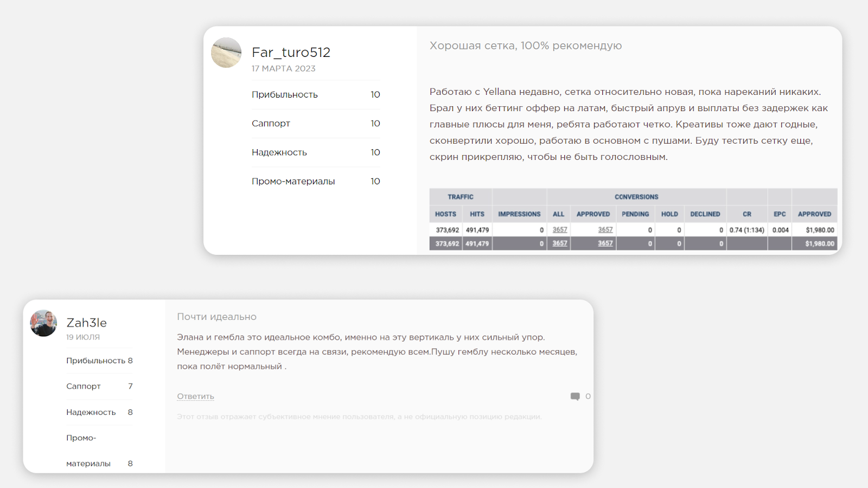
Task: Click the HOLD column header
Action: [669, 214]
